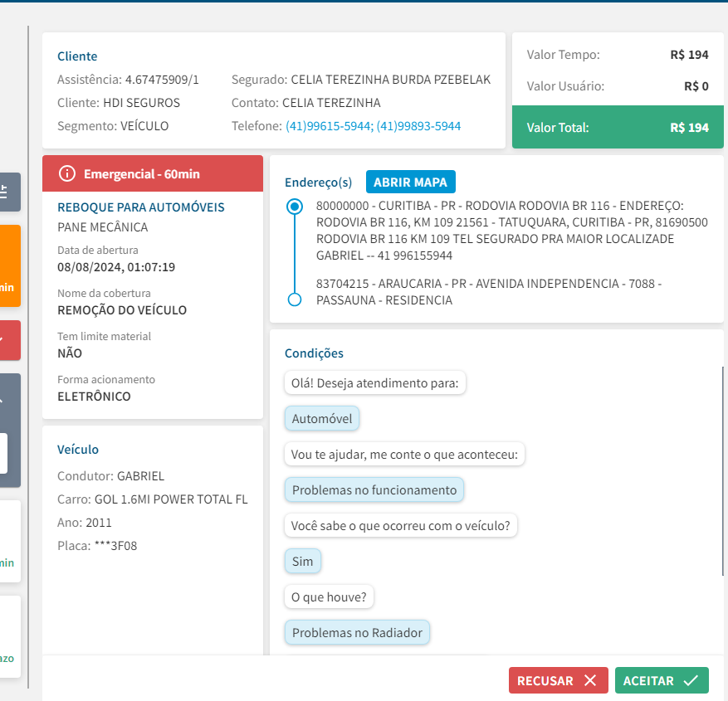This screenshot has height=701, width=728.
Task: Click the orange card in left sidebar
Action: coord(9,265)
